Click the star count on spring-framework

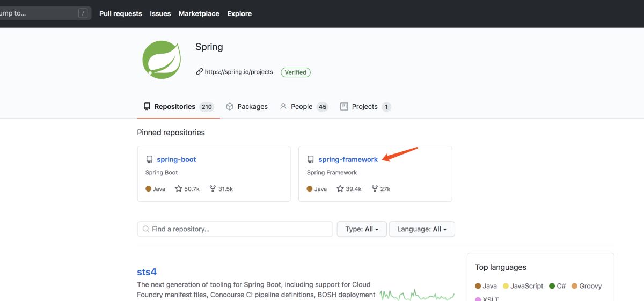click(x=349, y=189)
